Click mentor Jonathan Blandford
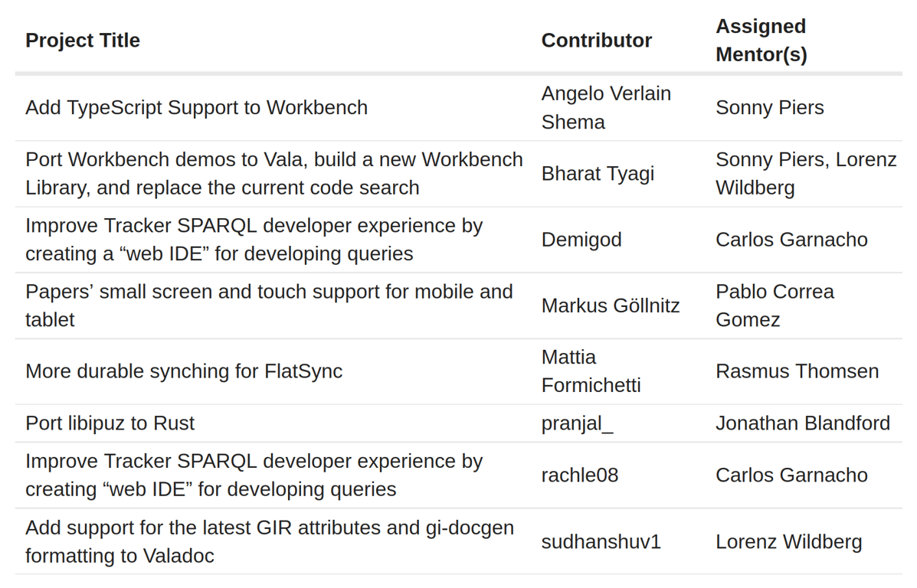The image size is (917, 588). pos(802,423)
